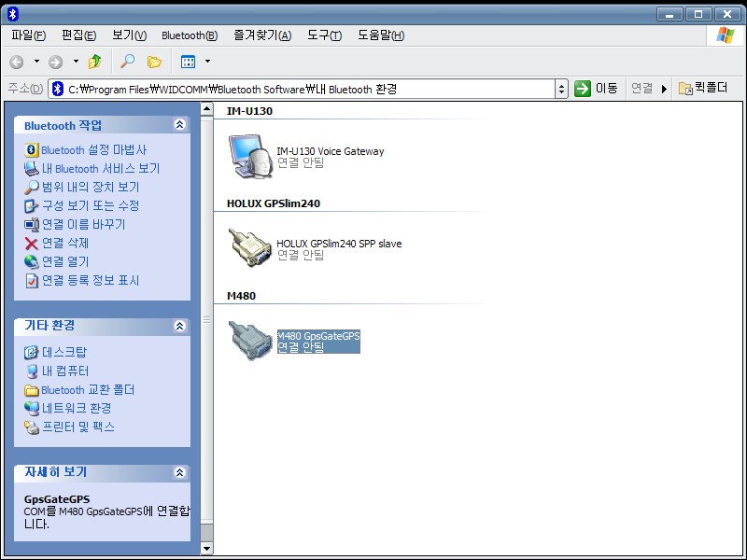Screen dimensions: 747x560
Task: Select the IM-U130 Voice Gateway text
Action: (331, 151)
